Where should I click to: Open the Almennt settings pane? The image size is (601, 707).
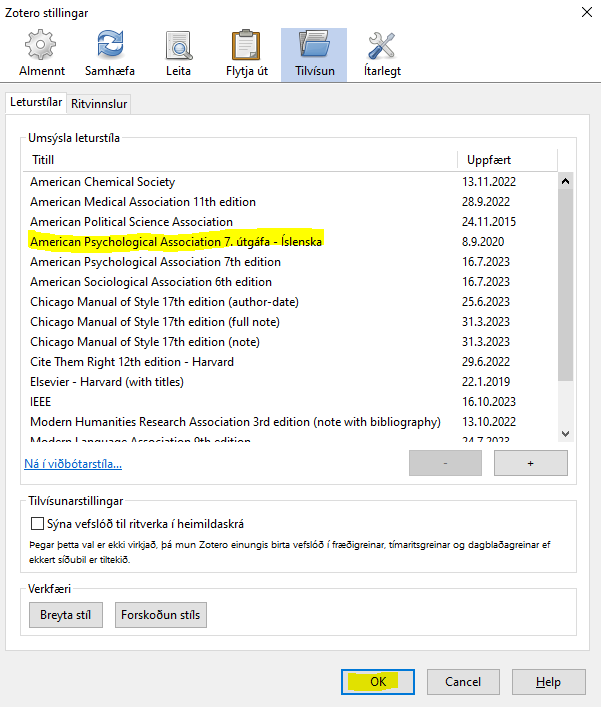click(40, 54)
